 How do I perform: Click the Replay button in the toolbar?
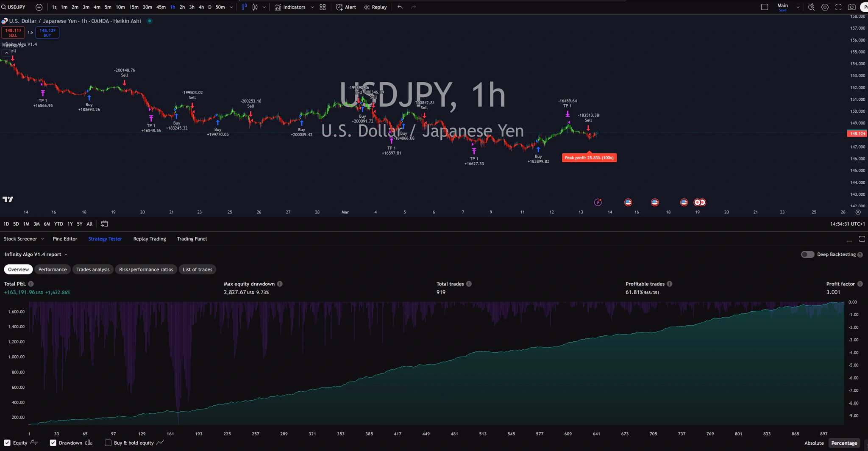click(375, 7)
